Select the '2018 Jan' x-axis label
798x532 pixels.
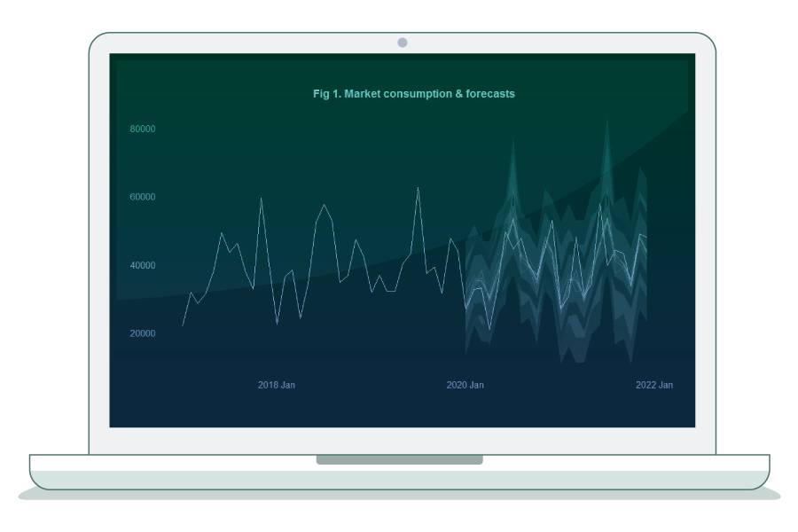[277, 385]
